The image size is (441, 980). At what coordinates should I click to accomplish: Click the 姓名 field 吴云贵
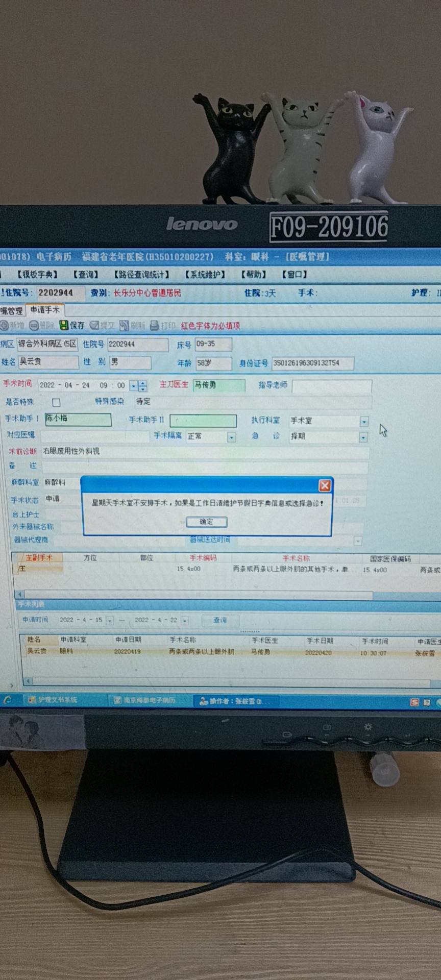(x=48, y=362)
